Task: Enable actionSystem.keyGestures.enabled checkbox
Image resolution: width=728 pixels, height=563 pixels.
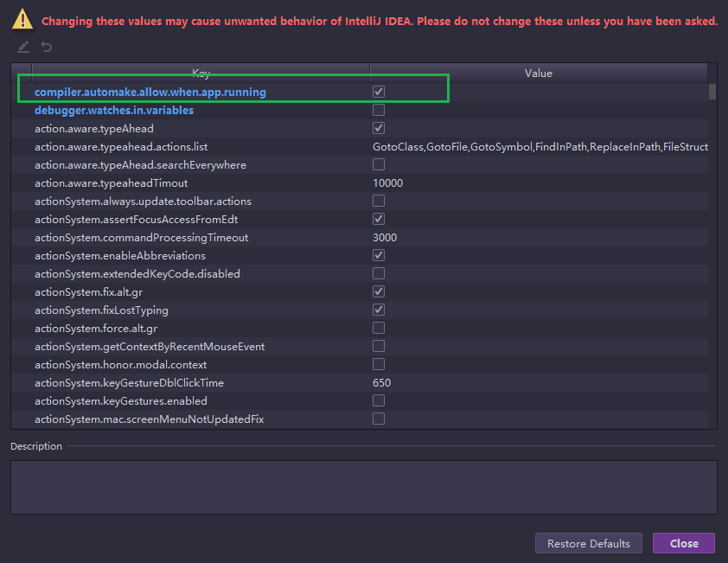Action: (379, 400)
